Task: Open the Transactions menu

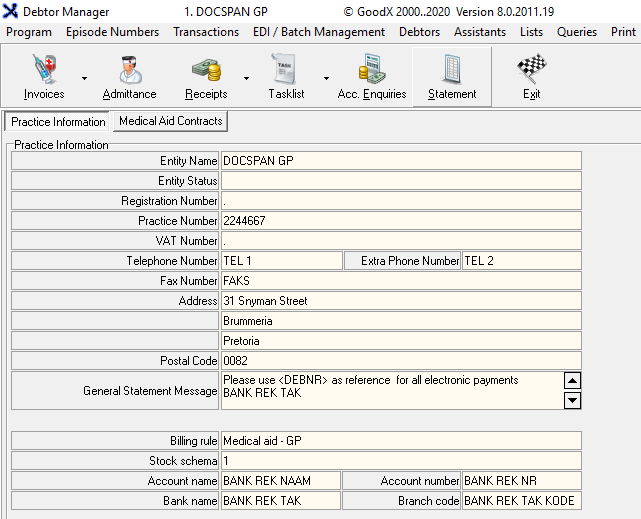Action: click(x=206, y=32)
